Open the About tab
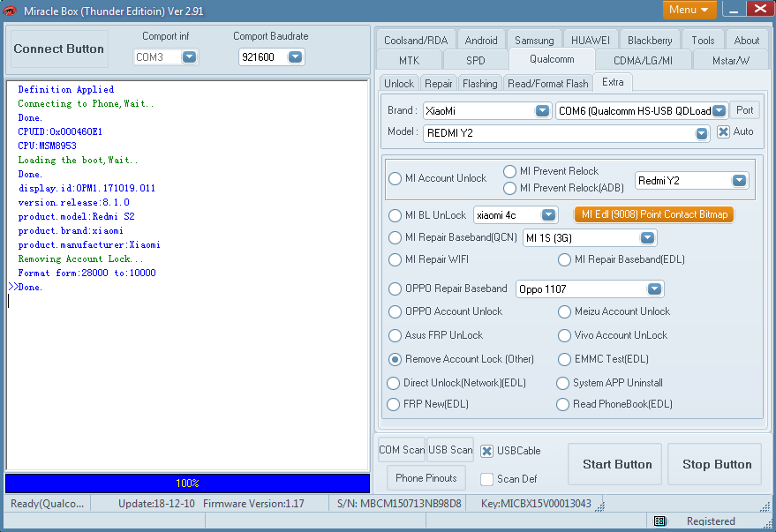This screenshot has width=776, height=532. click(x=746, y=40)
